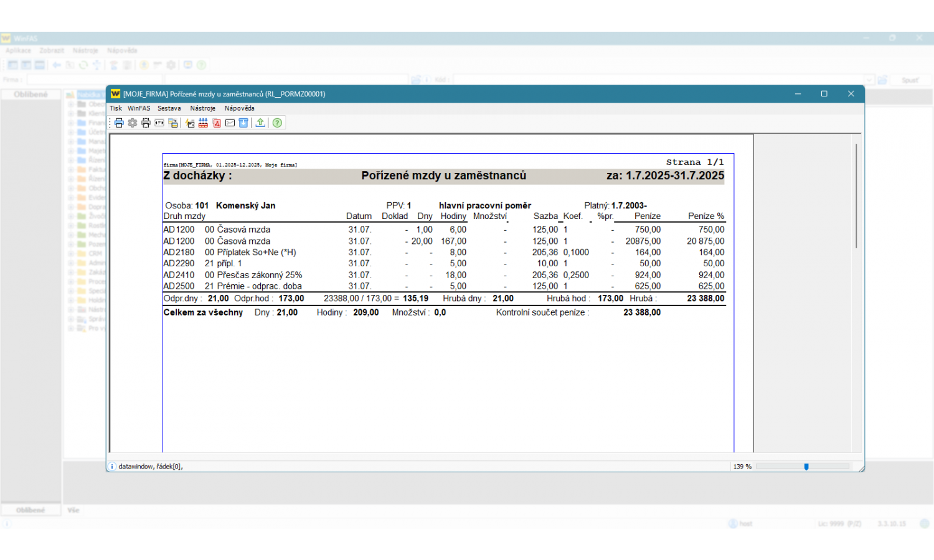Maximize the report window
Image resolution: width=934 pixels, height=560 pixels.
pos(824,94)
